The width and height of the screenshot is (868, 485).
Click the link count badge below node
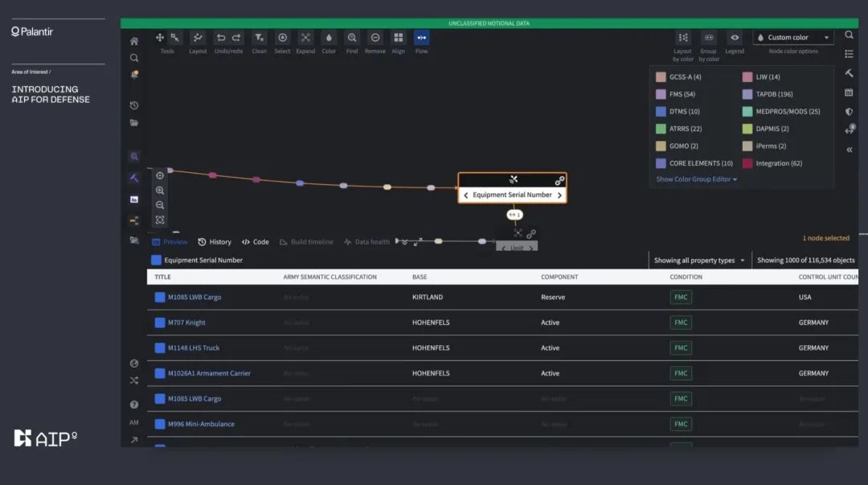coord(515,215)
